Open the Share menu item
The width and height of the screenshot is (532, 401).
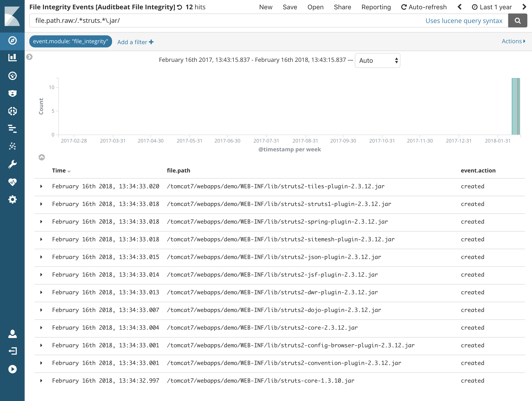342,7
